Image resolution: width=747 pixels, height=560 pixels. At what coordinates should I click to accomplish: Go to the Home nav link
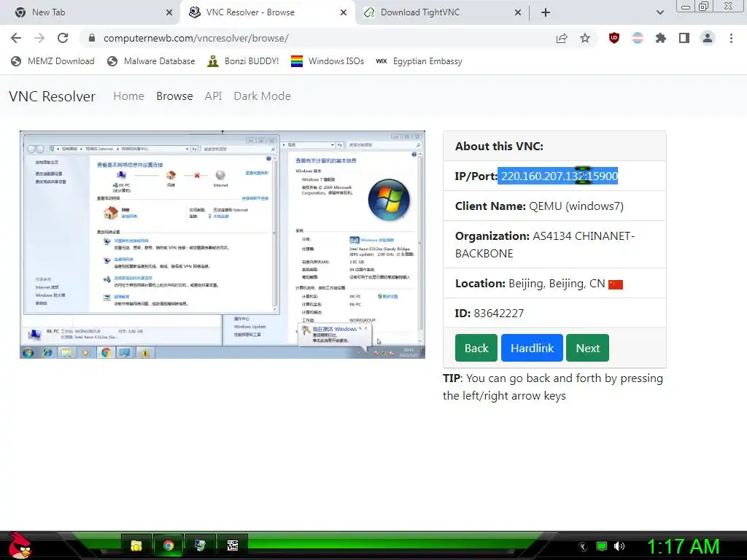pyautogui.click(x=128, y=96)
